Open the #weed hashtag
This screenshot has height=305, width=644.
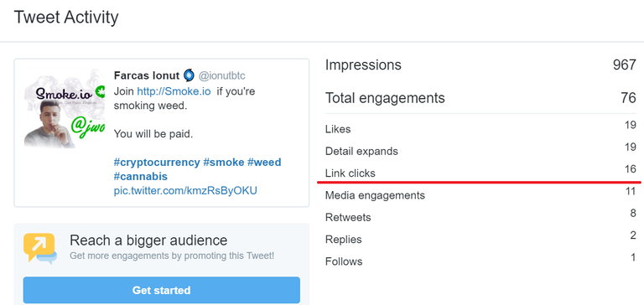[x=264, y=163]
